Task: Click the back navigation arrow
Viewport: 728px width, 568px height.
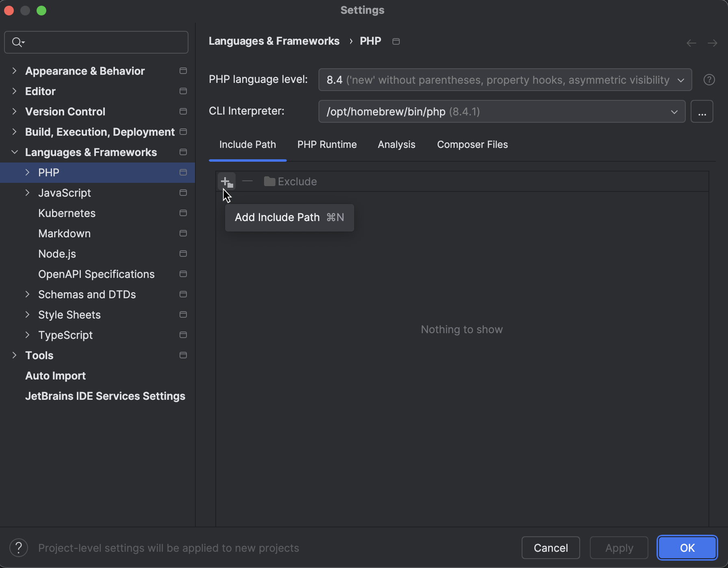Action: click(x=691, y=43)
